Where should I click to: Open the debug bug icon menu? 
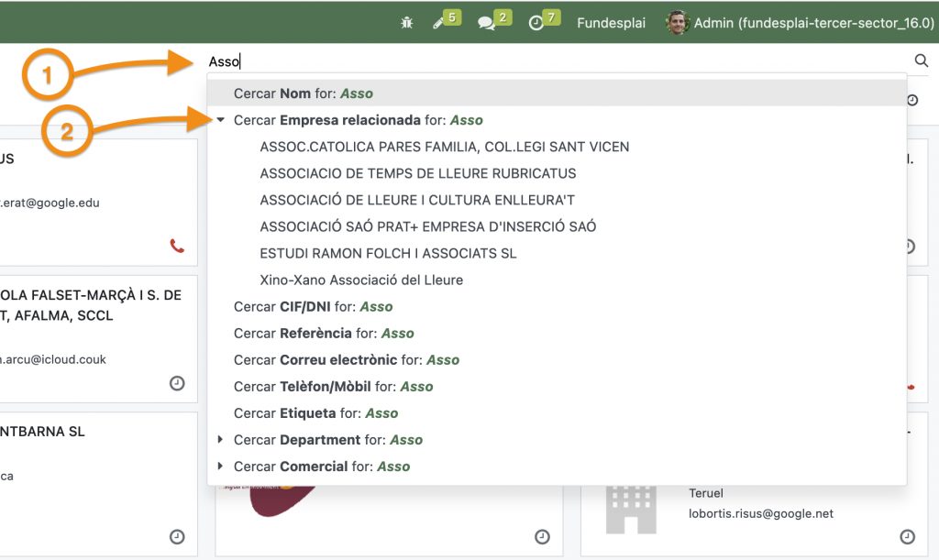pos(407,23)
